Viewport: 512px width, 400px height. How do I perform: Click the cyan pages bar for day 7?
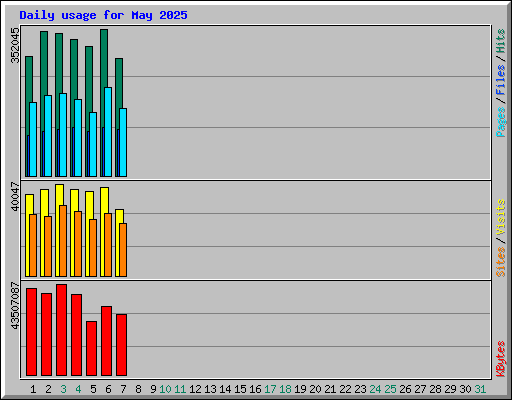tap(123, 142)
